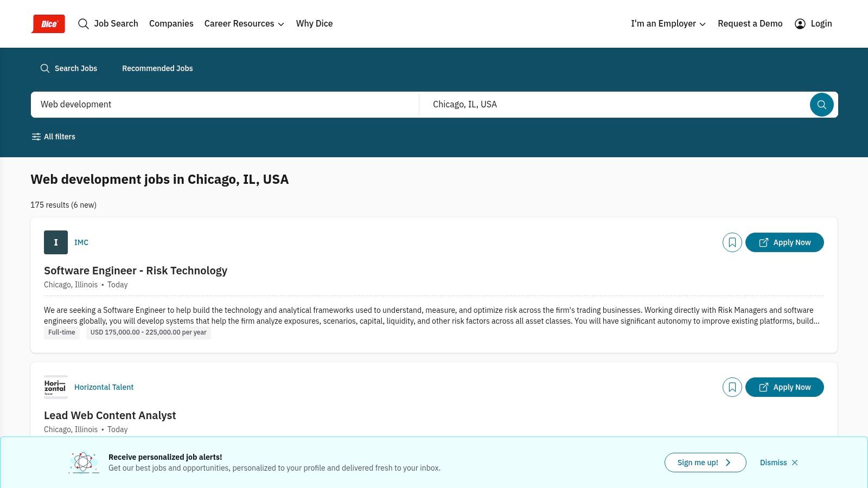Viewport: 868px width, 488px height.
Task: Open the IMC company logo tile
Action: tap(56, 242)
